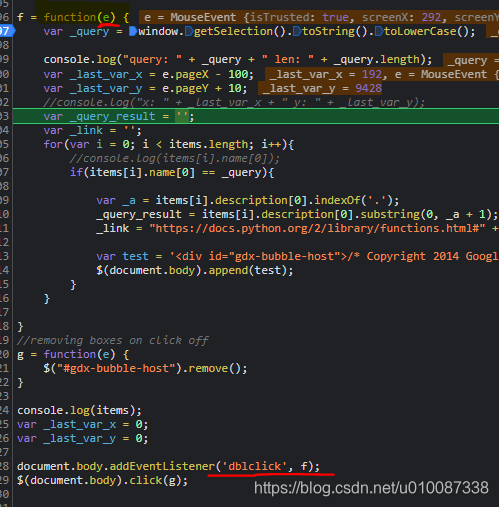Screen dimensions: 499x507
Task: Click the gutter number beside $(document.body).click(g)
Action: [5, 480]
